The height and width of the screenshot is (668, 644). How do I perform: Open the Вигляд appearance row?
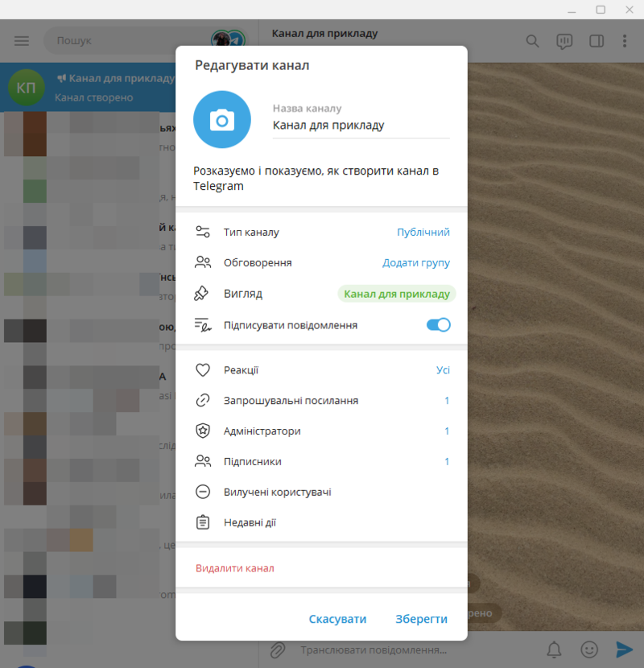(321, 294)
